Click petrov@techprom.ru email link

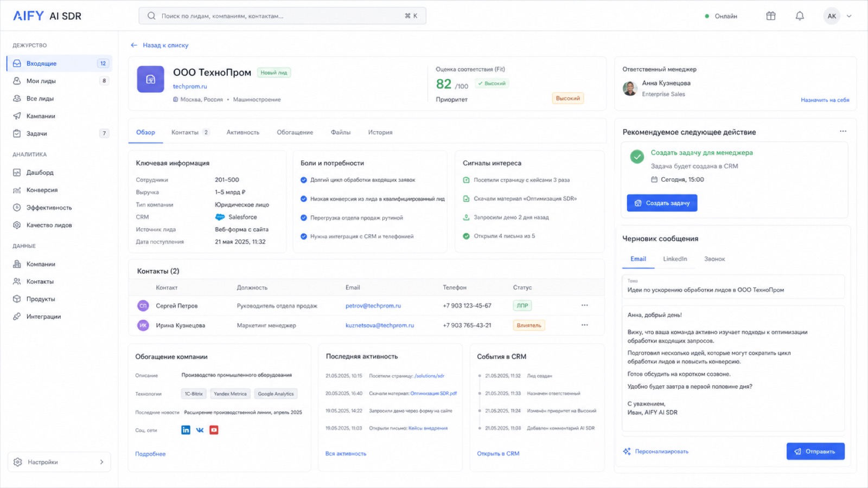coord(373,306)
